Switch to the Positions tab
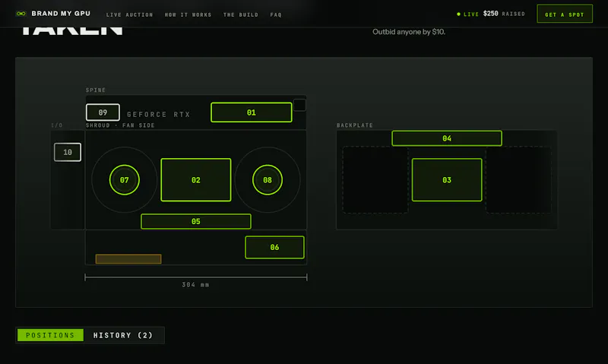 pos(50,335)
